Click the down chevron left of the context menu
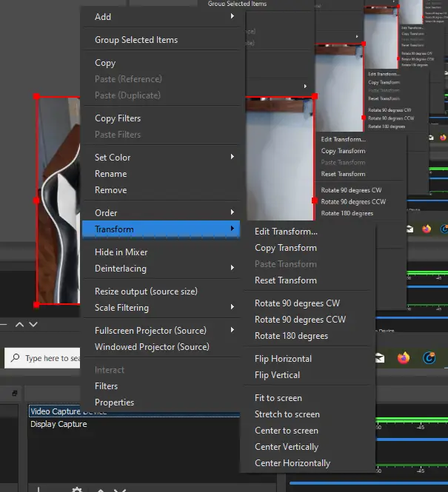 [33, 325]
